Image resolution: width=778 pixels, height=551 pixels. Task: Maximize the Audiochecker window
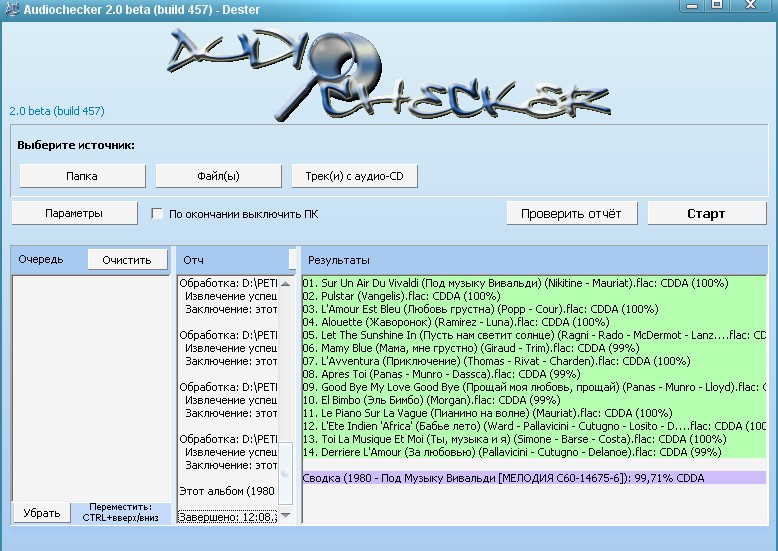[x=717, y=5]
